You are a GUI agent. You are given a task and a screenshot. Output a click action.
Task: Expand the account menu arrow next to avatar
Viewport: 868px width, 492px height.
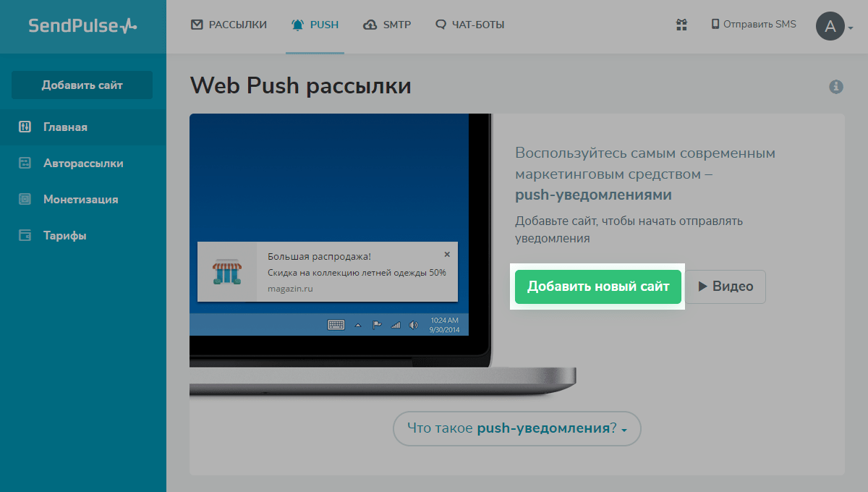[x=851, y=29]
